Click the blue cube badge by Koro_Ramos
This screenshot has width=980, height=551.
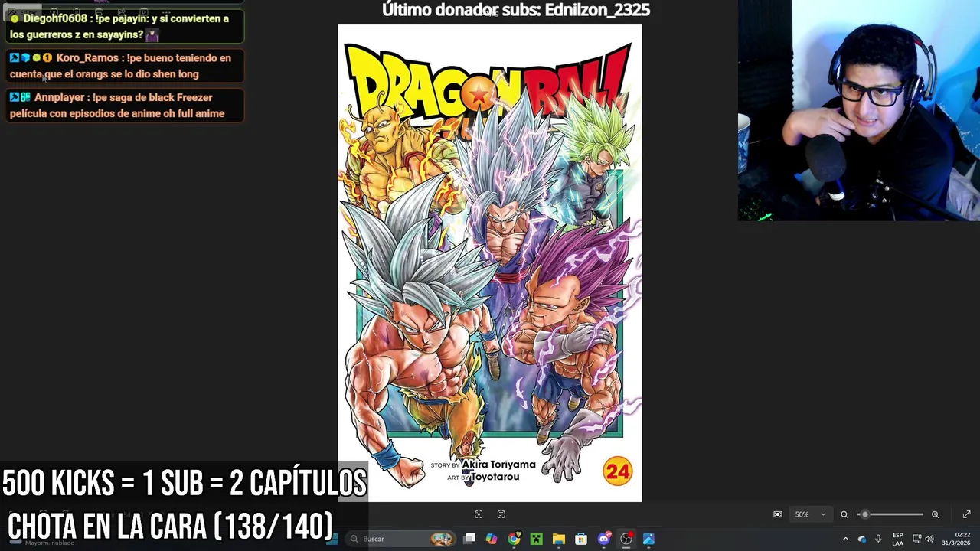click(25, 58)
